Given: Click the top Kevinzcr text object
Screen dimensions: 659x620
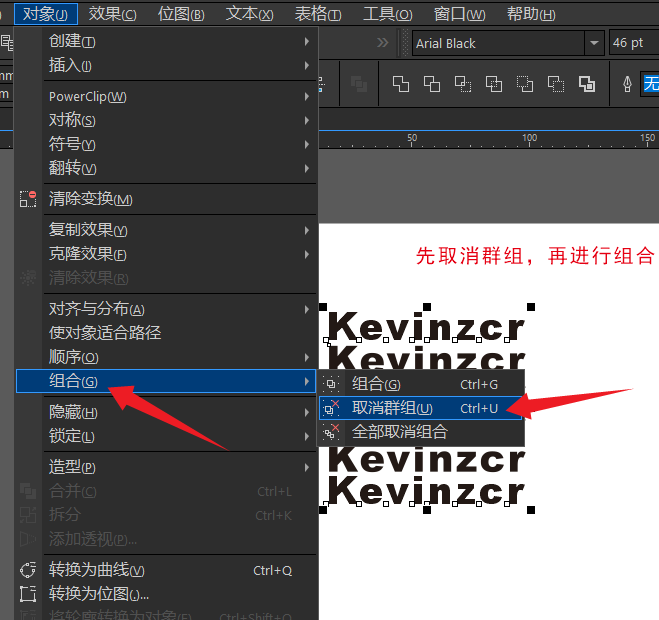Looking at the screenshot, I should click(426, 326).
